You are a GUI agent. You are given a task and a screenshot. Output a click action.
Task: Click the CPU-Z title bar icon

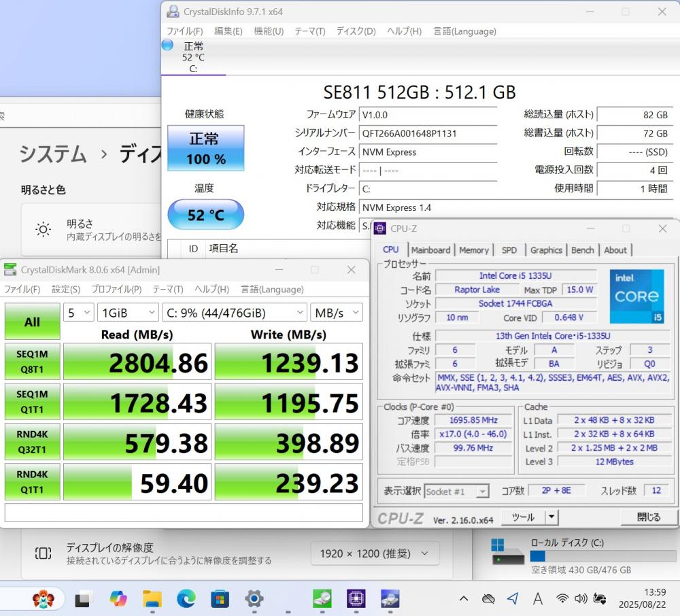click(x=380, y=228)
